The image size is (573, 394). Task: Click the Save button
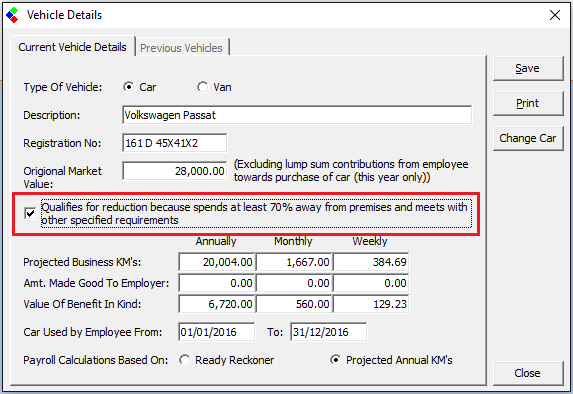pyautogui.click(x=528, y=68)
